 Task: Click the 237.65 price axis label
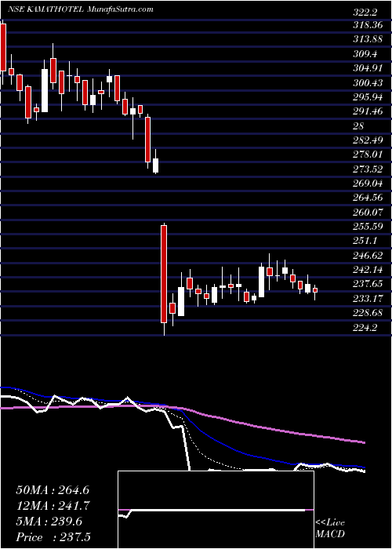tap(368, 284)
